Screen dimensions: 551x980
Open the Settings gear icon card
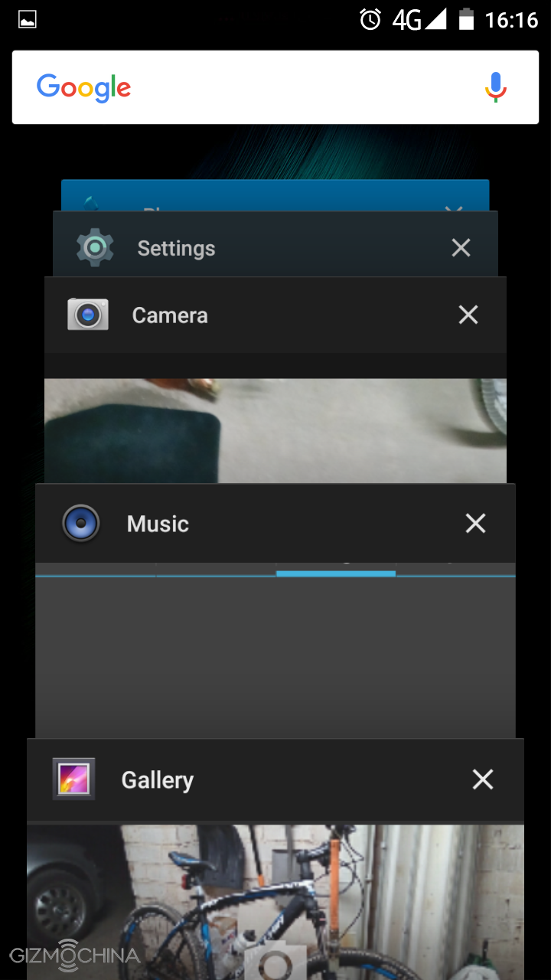96,247
